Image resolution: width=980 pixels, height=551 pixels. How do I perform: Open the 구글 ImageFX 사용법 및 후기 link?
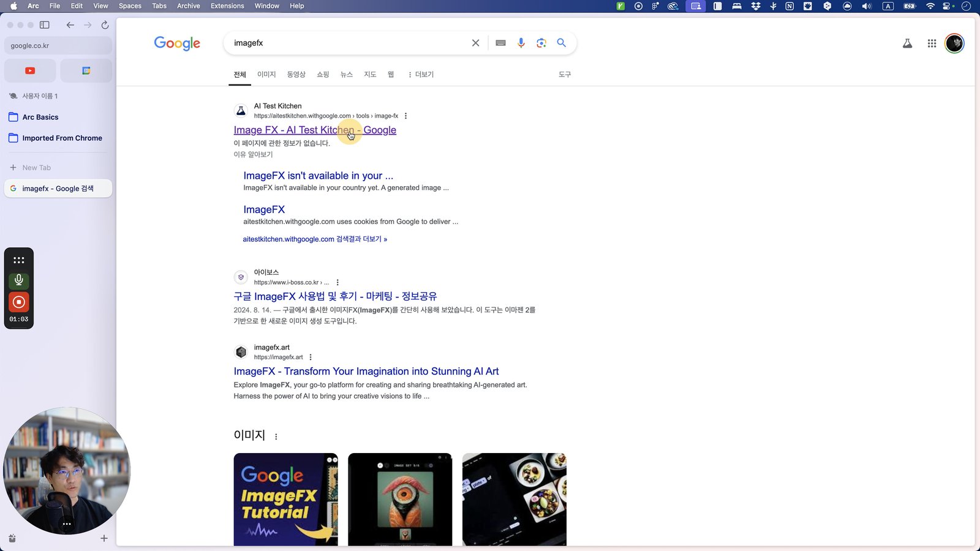pos(335,296)
